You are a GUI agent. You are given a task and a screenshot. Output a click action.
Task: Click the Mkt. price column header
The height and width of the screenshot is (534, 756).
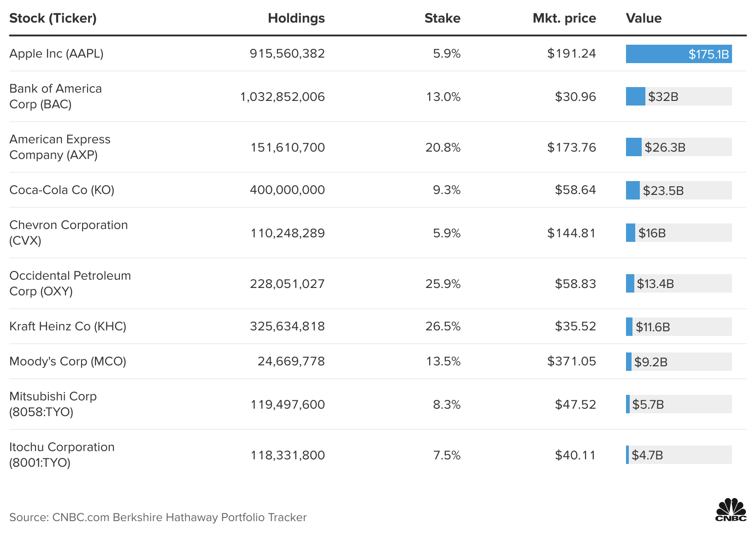click(564, 18)
